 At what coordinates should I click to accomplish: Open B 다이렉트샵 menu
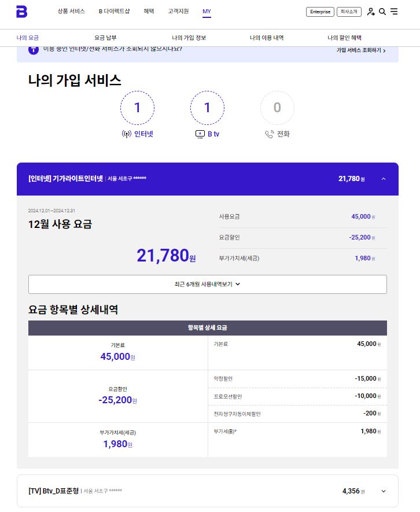coord(115,11)
